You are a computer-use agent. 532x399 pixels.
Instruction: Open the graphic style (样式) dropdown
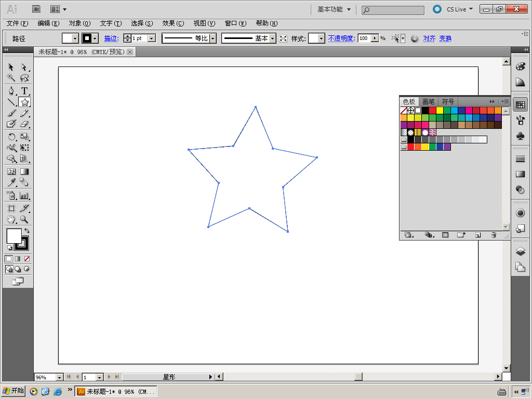[x=321, y=38]
